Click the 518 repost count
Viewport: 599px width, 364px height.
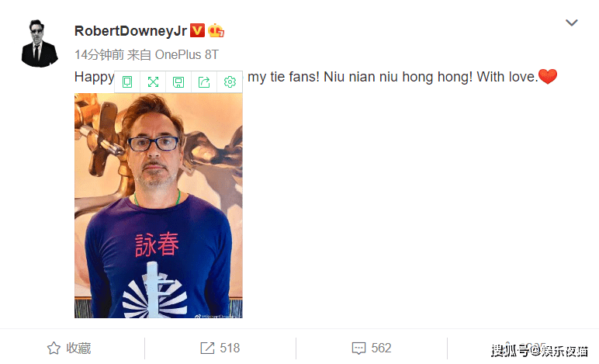(230, 348)
